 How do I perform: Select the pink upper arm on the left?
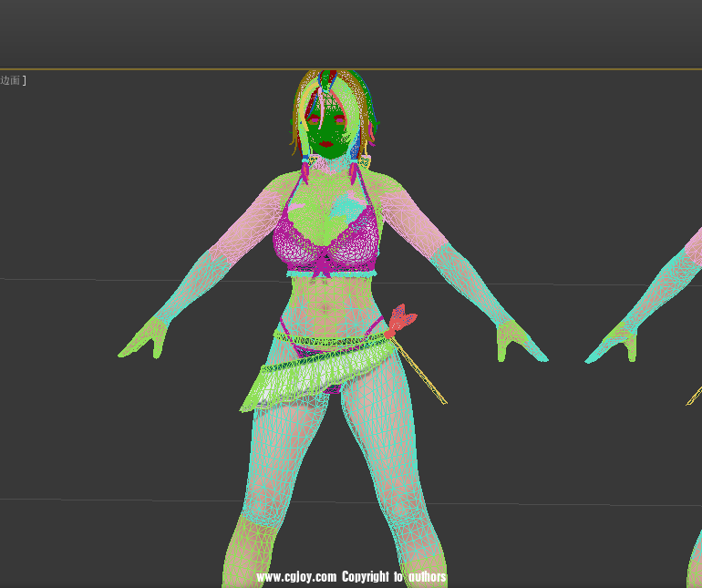pos(244,230)
